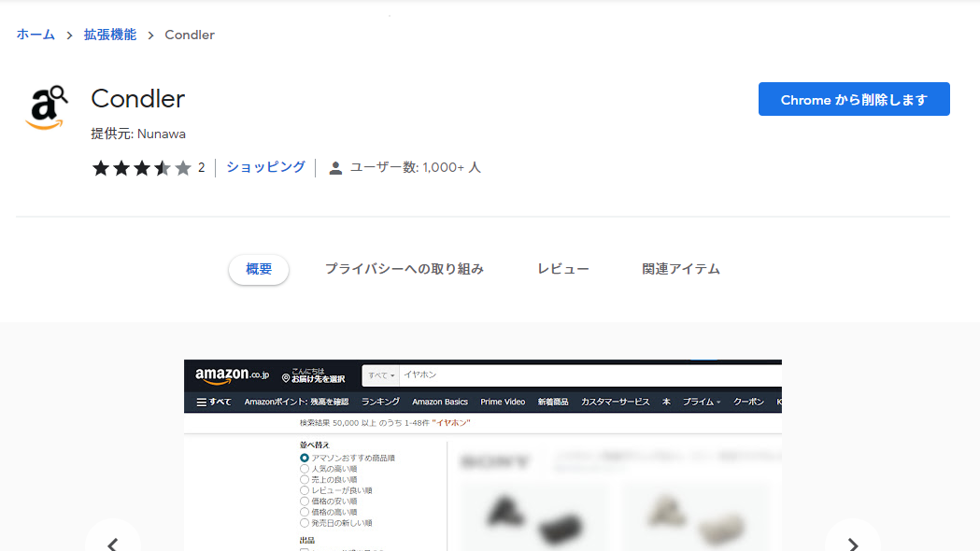The width and height of the screenshot is (980, 551).
Task: Click the ユーザー数: 1,000+ 人 text
Action: pyautogui.click(x=415, y=167)
